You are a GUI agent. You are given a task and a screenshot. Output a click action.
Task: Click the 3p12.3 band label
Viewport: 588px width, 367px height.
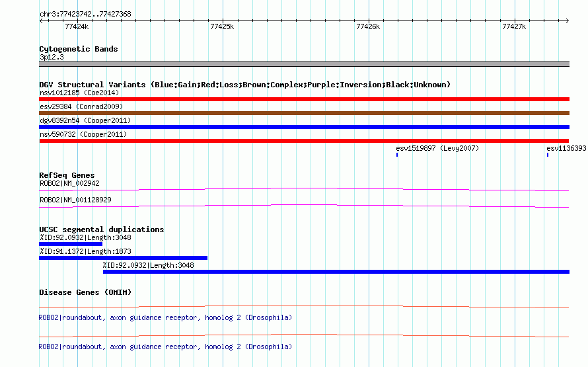point(52,57)
